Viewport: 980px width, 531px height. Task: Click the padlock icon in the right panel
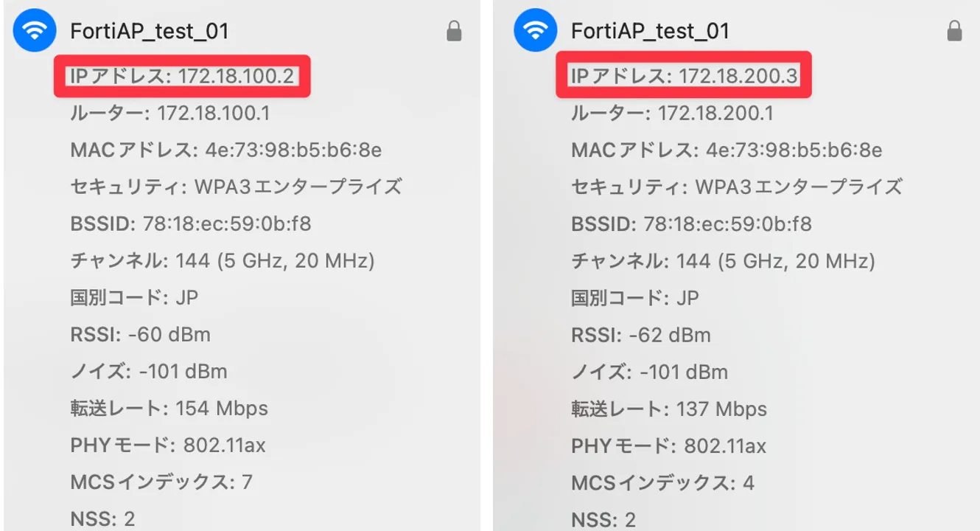955,31
